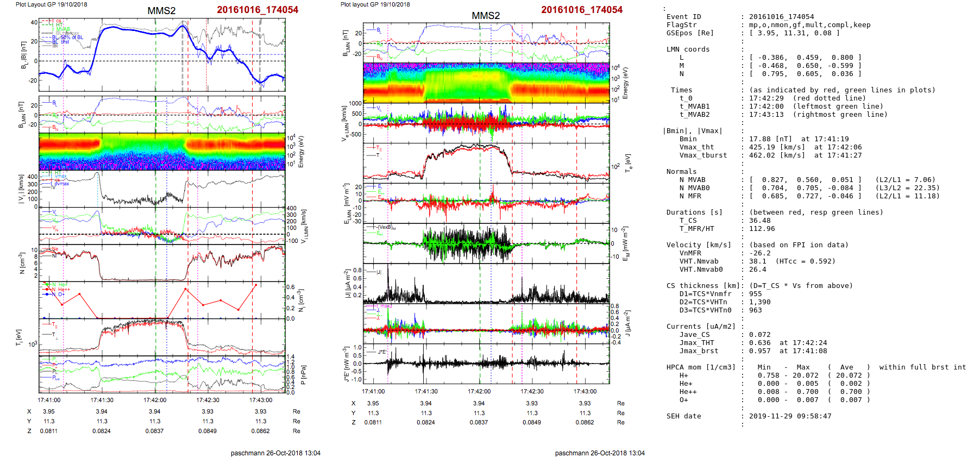980x457 pixels.
Task: Select red 20161016_174054 heading of right plot
Action: coord(582,10)
